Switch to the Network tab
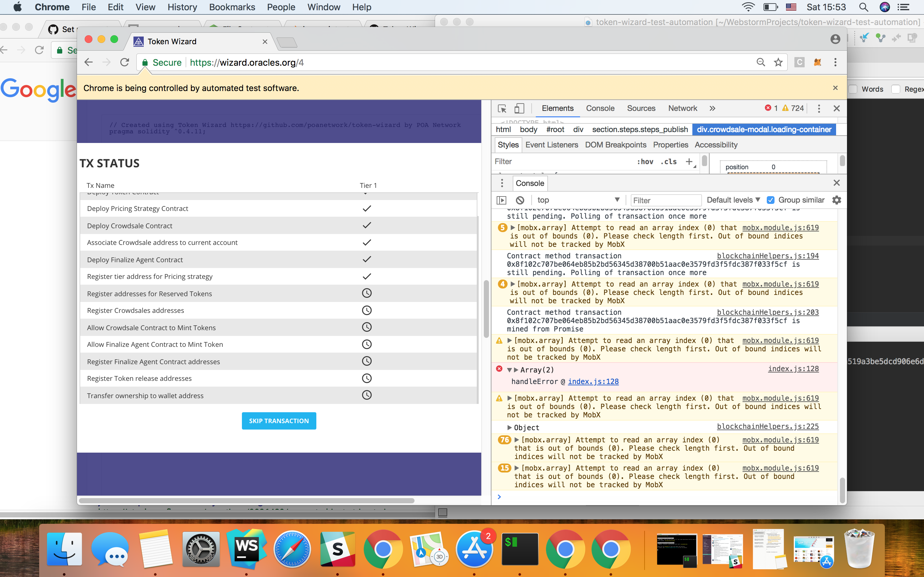 (x=682, y=108)
